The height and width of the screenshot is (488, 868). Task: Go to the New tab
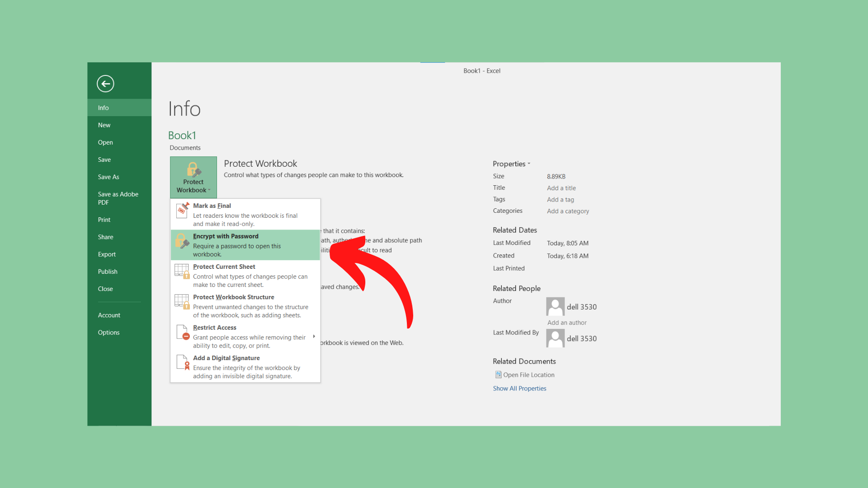(119, 125)
